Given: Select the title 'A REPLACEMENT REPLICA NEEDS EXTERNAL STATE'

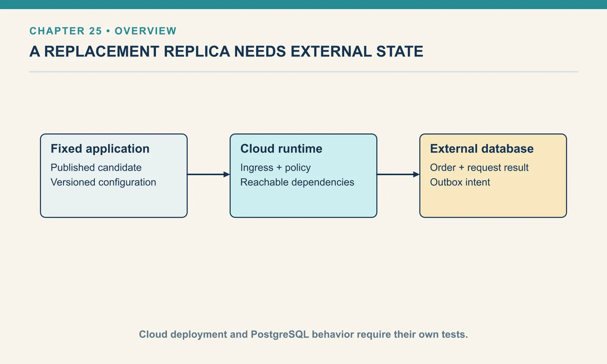Looking at the screenshot, I should [x=226, y=52].
